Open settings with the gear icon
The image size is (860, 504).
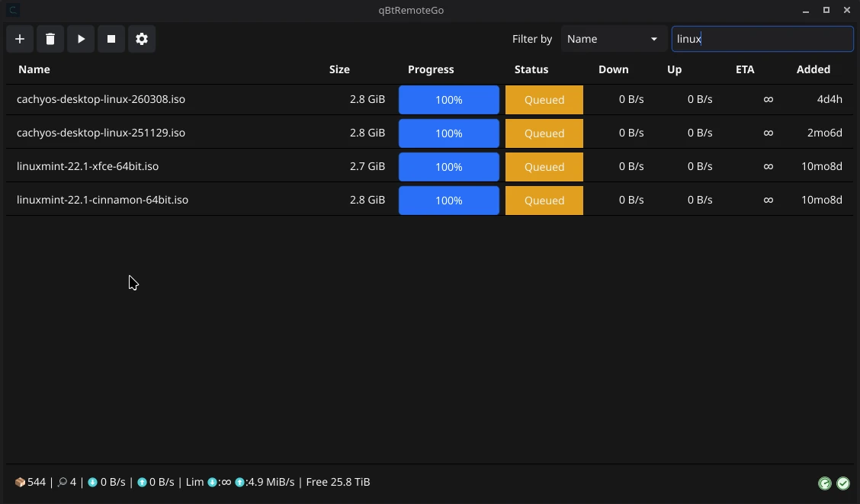coord(142,39)
